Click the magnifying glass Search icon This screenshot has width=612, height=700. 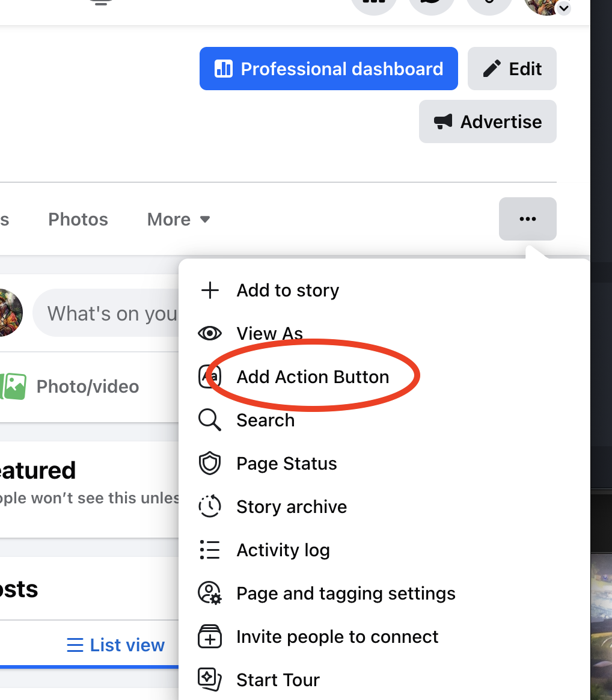pos(210,420)
